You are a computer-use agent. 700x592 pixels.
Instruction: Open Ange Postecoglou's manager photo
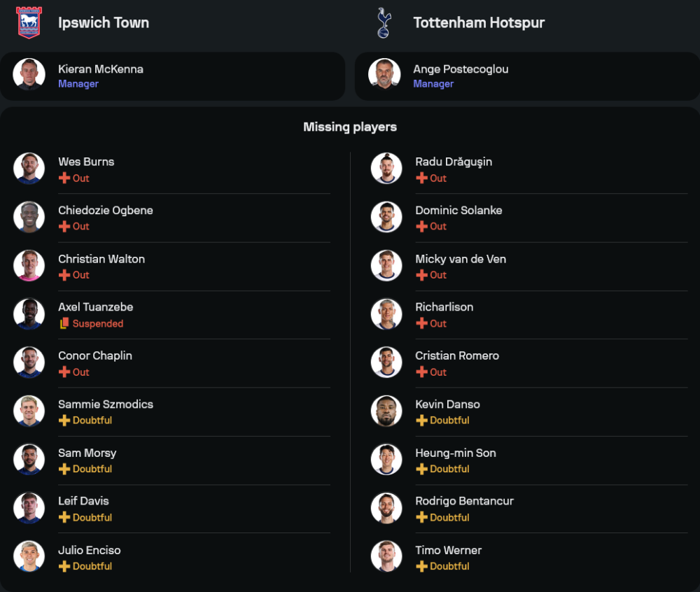point(384,75)
